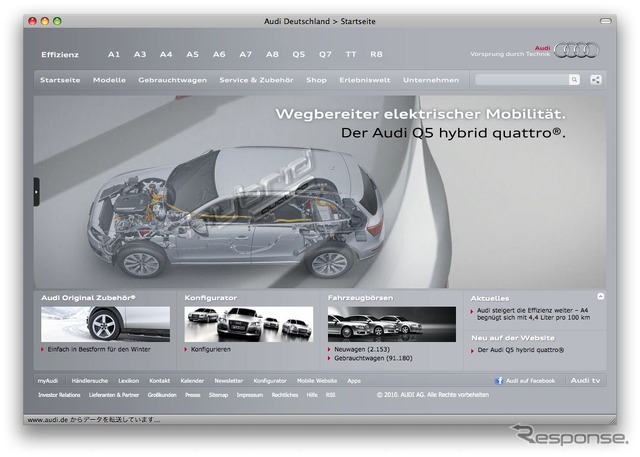Open Gebrauchtwagen (91.180) link

point(373,358)
